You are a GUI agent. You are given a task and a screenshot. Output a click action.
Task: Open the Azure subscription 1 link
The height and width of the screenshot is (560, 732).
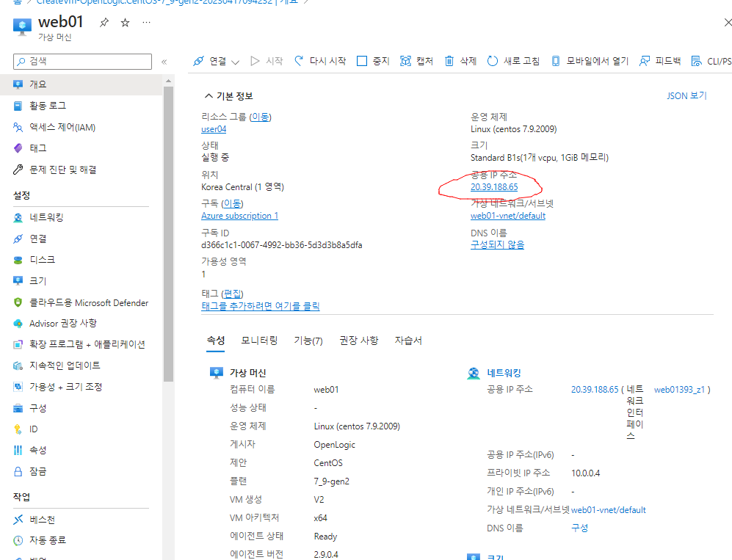point(239,216)
